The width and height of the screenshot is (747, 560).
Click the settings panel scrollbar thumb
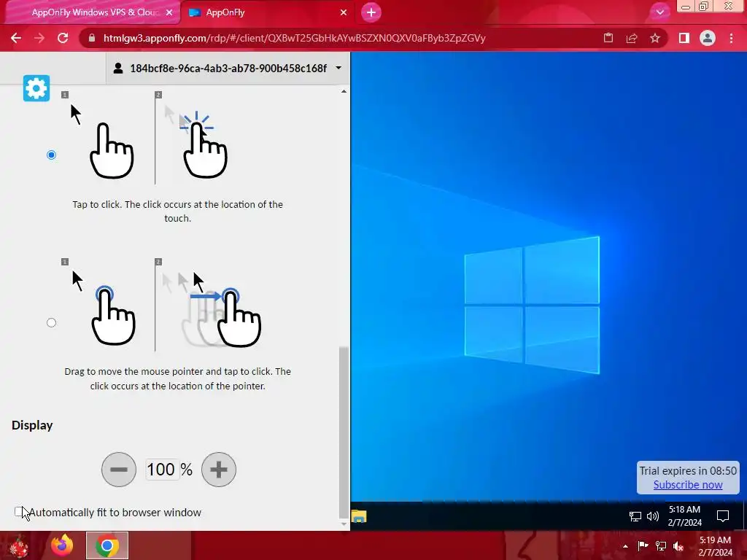(344, 432)
